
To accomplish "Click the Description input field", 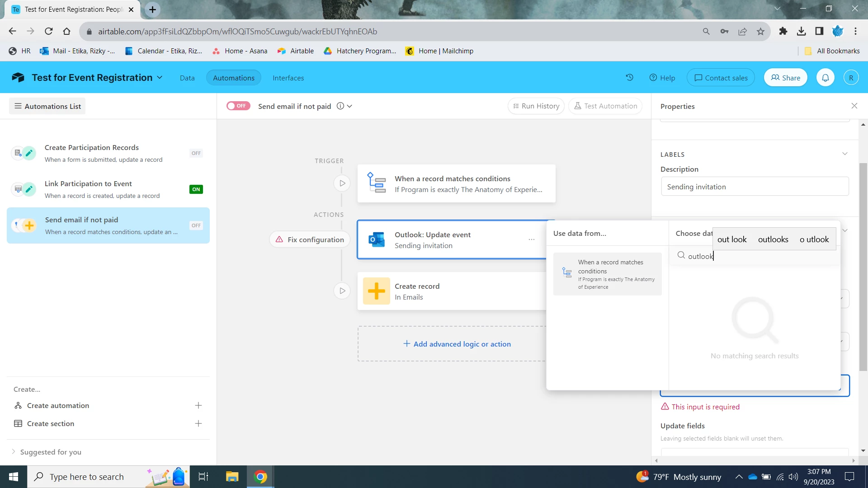I will point(755,187).
